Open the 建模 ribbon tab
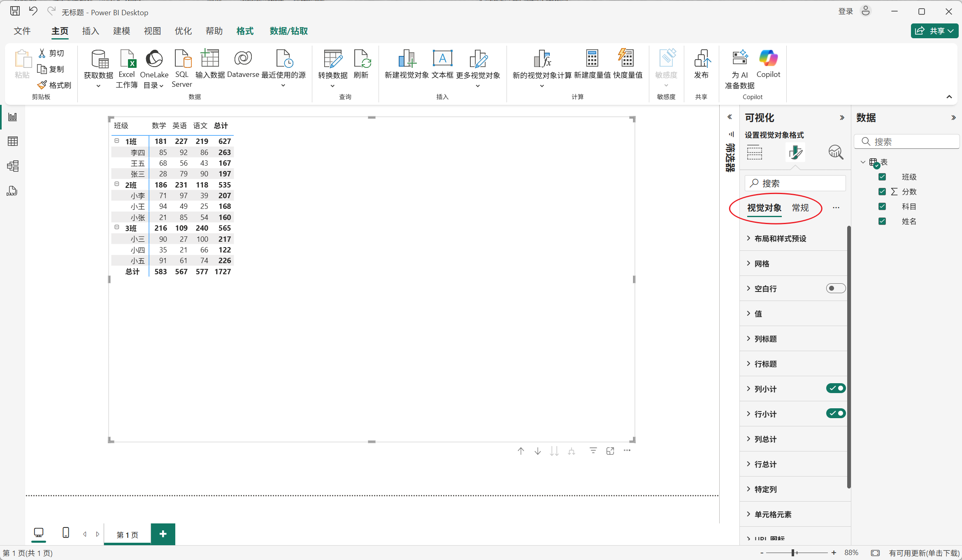 pos(121,31)
